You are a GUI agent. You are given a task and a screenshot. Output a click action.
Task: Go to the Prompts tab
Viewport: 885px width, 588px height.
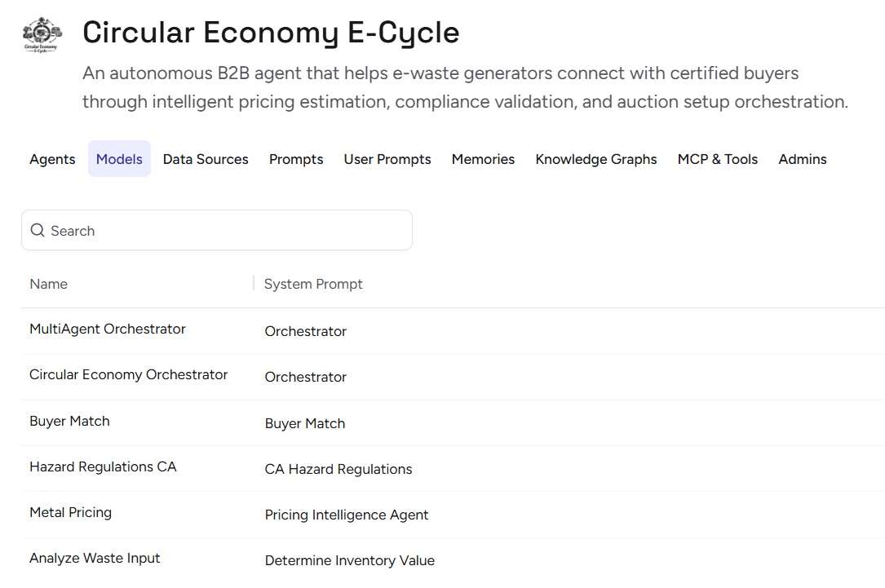[x=296, y=159]
